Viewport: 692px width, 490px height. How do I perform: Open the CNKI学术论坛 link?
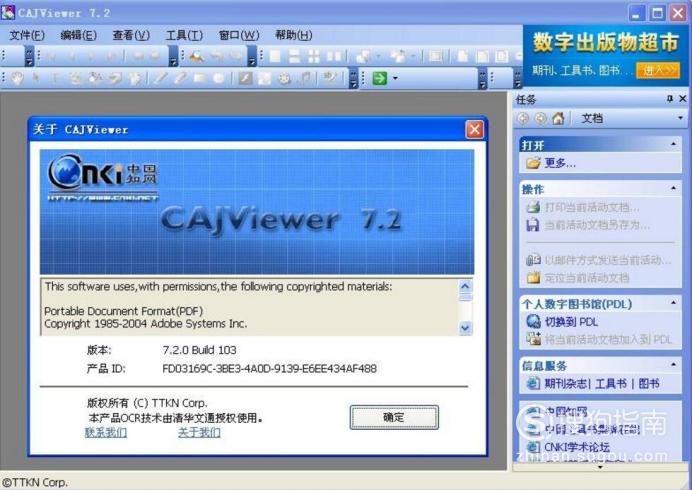577,446
